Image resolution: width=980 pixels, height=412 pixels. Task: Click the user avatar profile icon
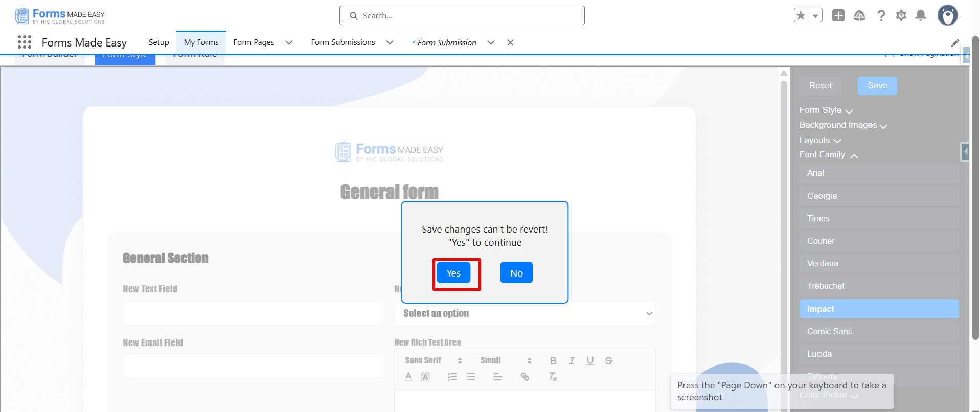(947, 15)
